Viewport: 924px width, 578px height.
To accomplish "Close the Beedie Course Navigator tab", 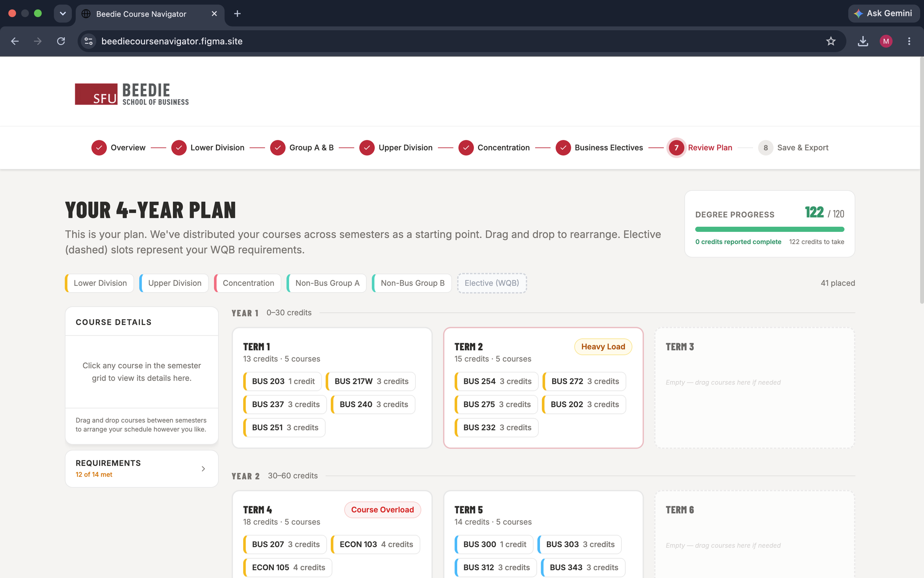I will tap(214, 14).
